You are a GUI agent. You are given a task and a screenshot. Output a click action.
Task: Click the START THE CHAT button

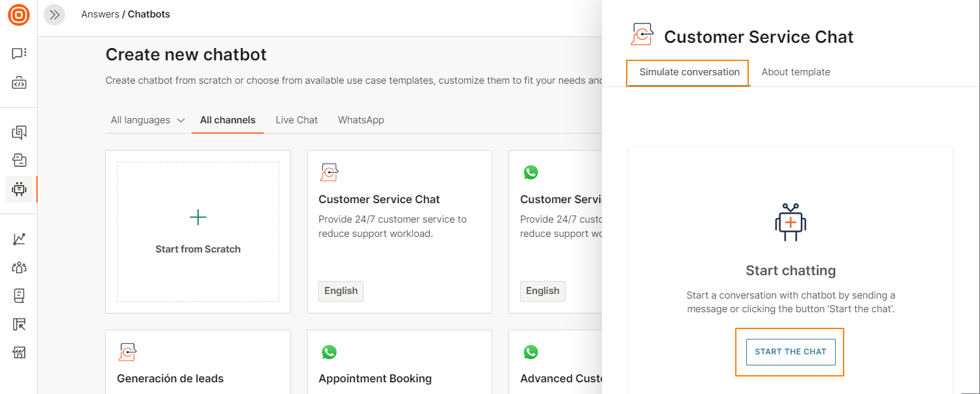790,351
